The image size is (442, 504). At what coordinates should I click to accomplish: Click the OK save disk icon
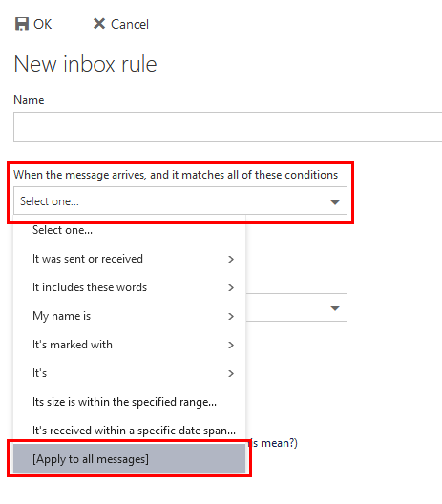[x=22, y=24]
